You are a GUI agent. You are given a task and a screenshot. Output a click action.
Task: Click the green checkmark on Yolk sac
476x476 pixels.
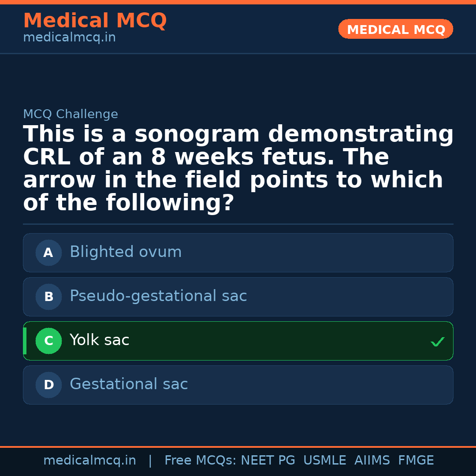(x=437, y=342)
